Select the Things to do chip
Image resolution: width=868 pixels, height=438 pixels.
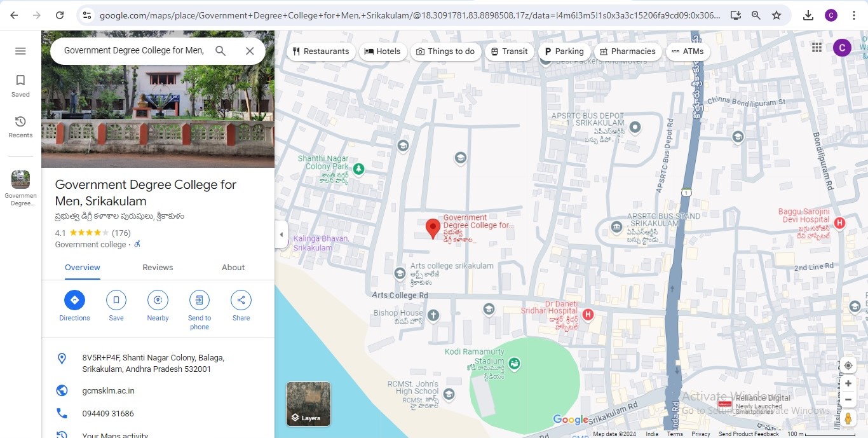tap(445, 51)
